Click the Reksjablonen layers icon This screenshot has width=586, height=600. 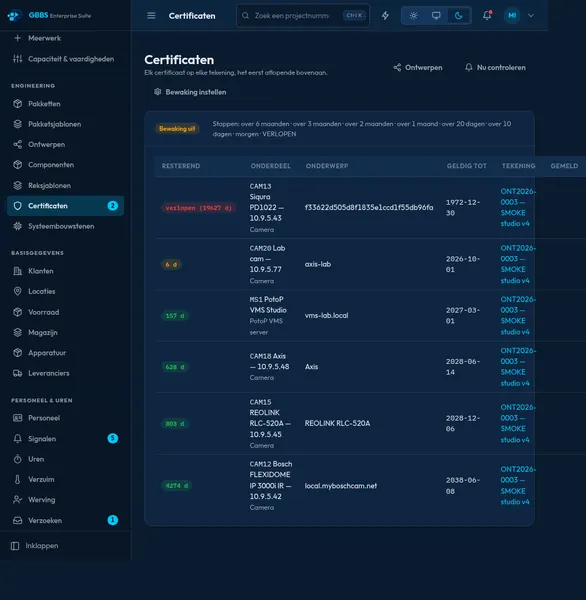(x=18, y=186)
